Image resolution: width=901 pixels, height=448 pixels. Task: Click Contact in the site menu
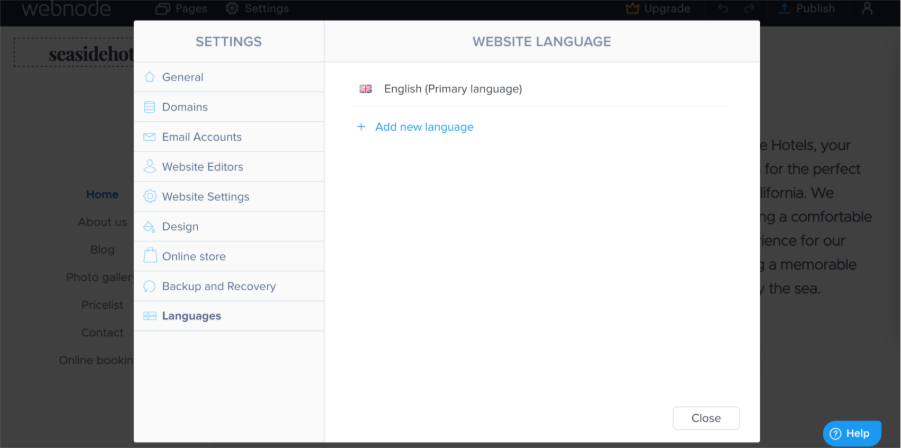coord(102,333)
